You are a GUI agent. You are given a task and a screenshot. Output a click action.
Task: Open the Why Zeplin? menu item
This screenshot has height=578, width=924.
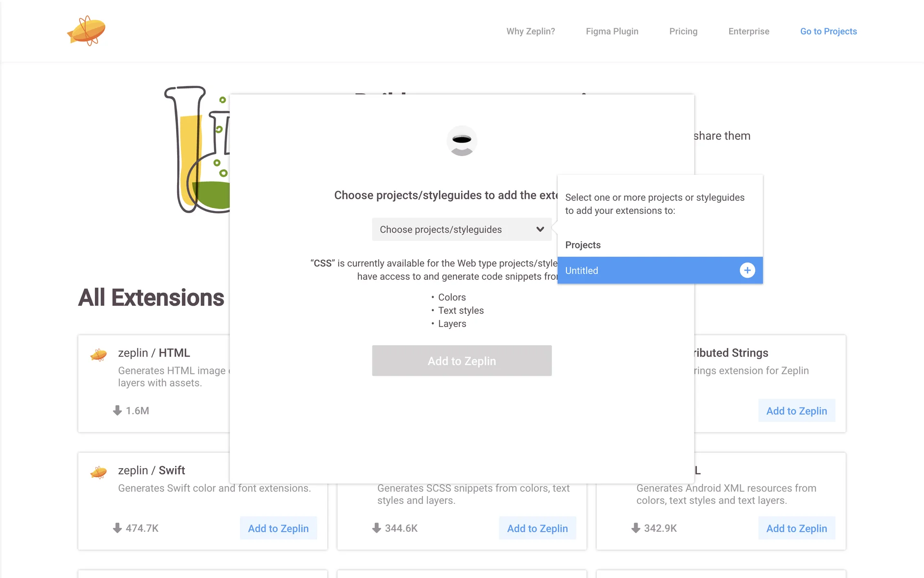[530, 31]
